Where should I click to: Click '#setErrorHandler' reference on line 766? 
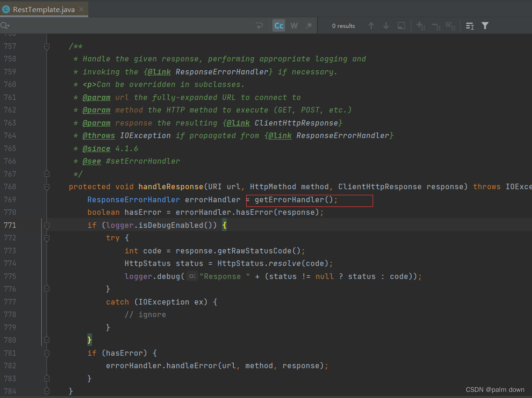click(143, 161)
